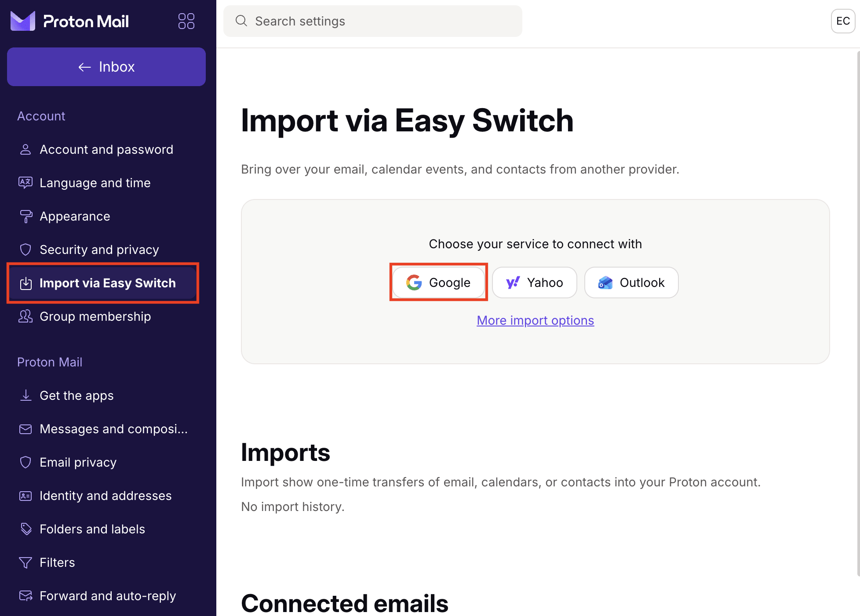Click the 'Import via Easy Switch' page heading

click(407, 120)
